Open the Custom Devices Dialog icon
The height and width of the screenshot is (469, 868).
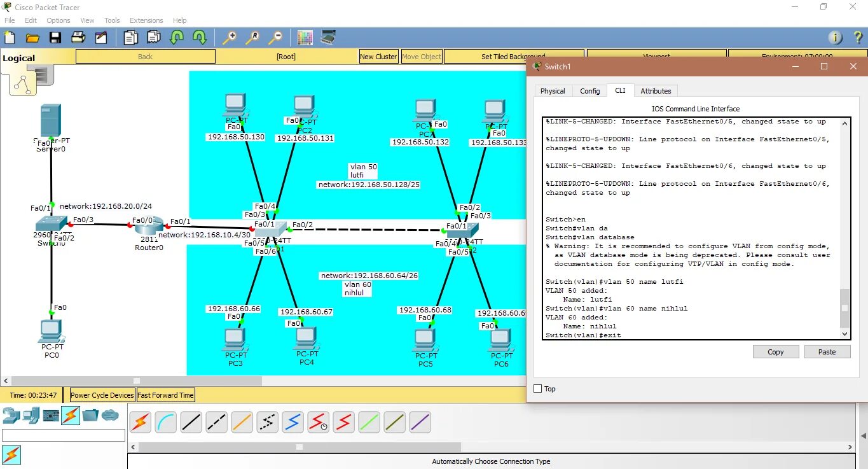pyautogui.click(x=328, y=38)
